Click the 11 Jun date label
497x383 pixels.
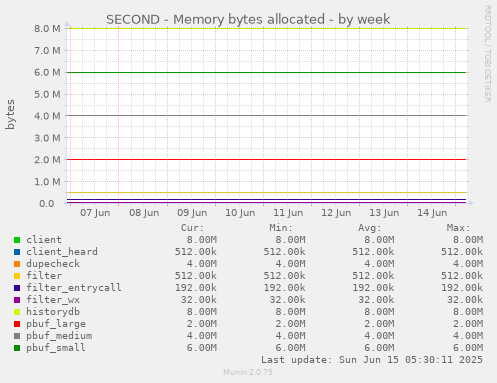(288, 213)
